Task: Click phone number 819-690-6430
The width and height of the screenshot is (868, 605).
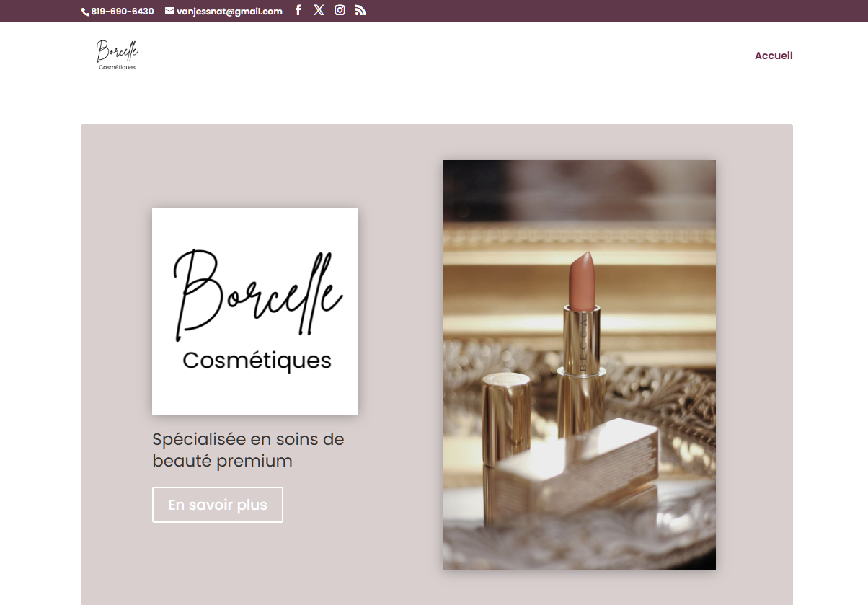Action: [x=123, y=12]
